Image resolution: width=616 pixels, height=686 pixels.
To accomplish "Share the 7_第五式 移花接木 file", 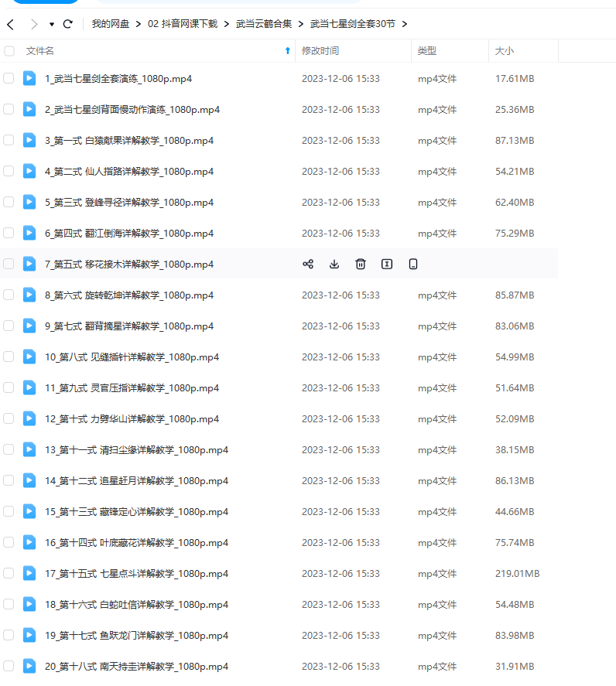I will coord(308,264).
